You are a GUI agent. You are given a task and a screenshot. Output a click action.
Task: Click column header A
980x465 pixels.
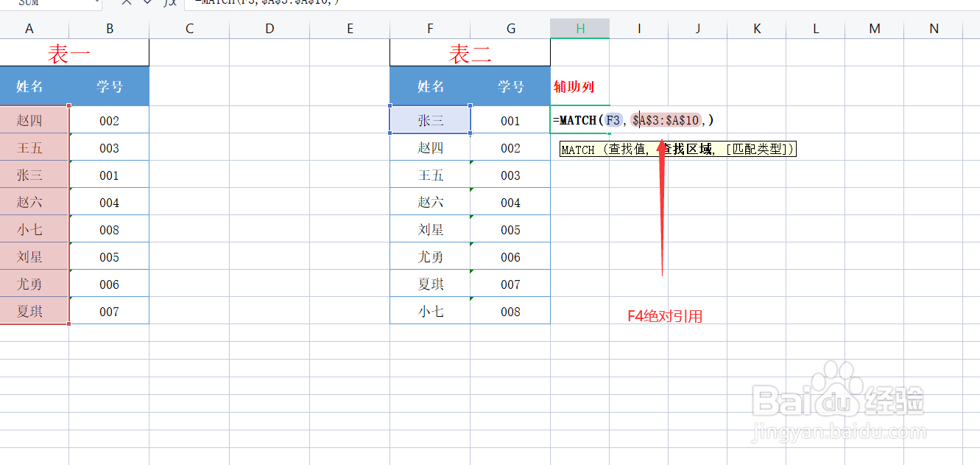pos(29,28)
